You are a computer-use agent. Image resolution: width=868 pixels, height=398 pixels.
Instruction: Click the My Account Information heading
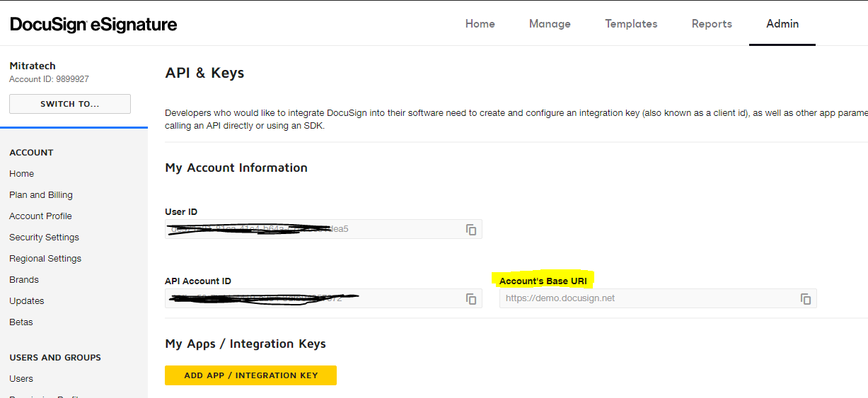(236, 168)
